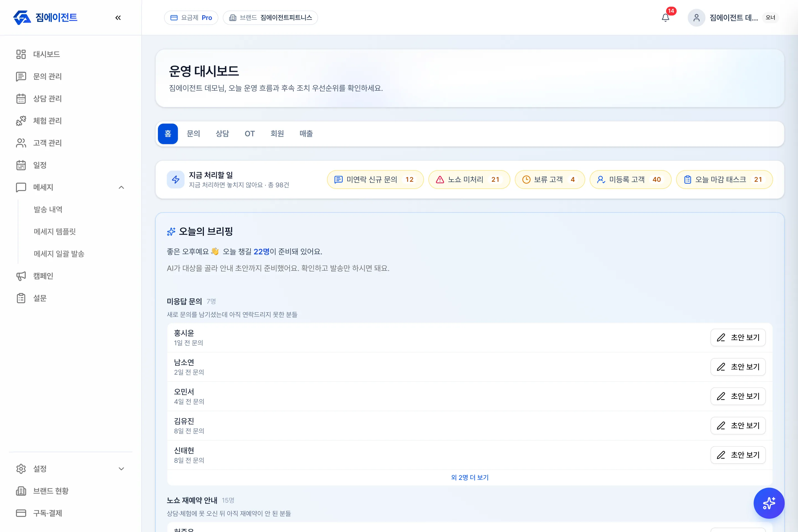Click the 고객 관리 people icon
The width and height of the screenshot is (798, 532).
(x=21, y=143)
